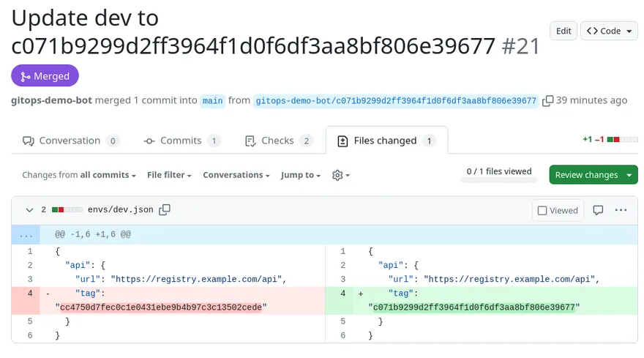Expand the File filter dropdown
644x358 pixels.
[x=169, y=176]
